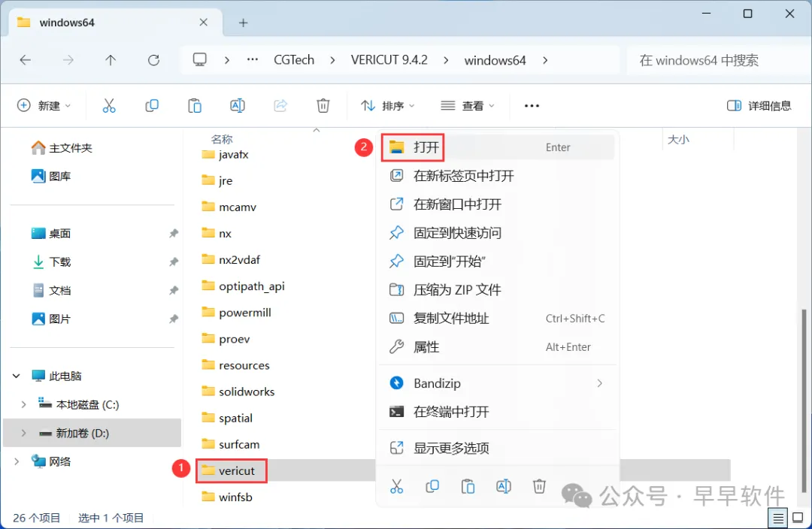812x529 pixels.
Task: Click the vertical scrollbar on the right
Action: 804,401
